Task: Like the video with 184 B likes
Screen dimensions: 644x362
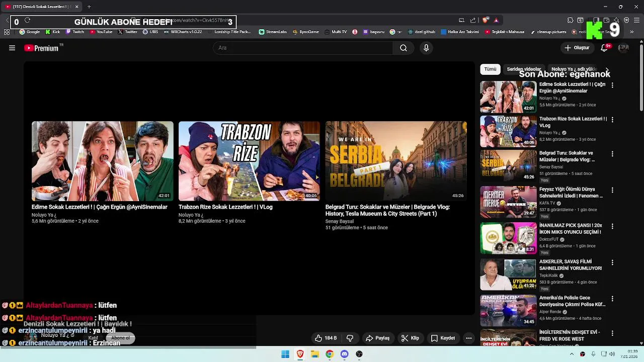Action: [x=326, y=338]
